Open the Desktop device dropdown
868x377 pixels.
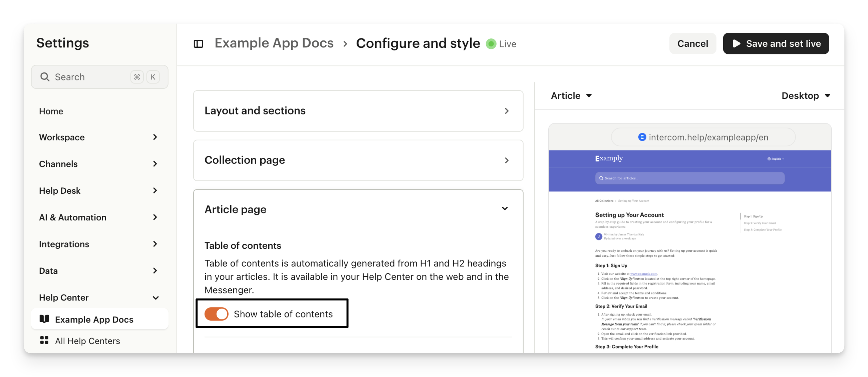click(x=805, y=96)
